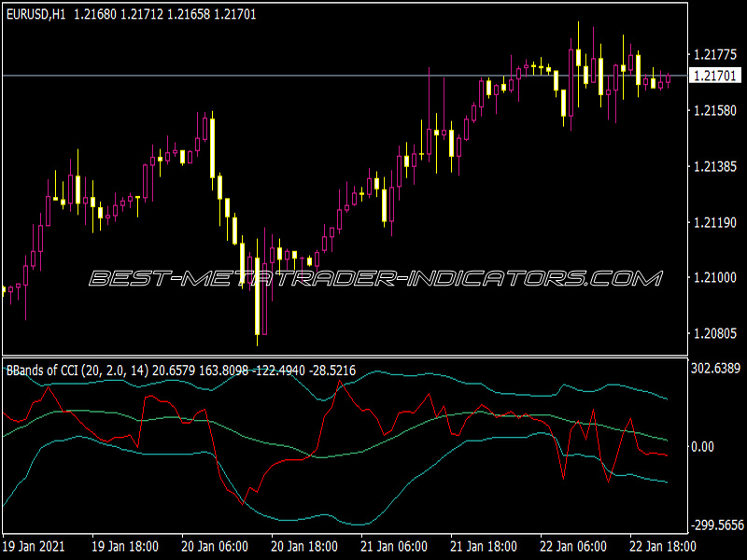
Task: Click the 1.21000 price axis label
Action: (x=715, y=277)
